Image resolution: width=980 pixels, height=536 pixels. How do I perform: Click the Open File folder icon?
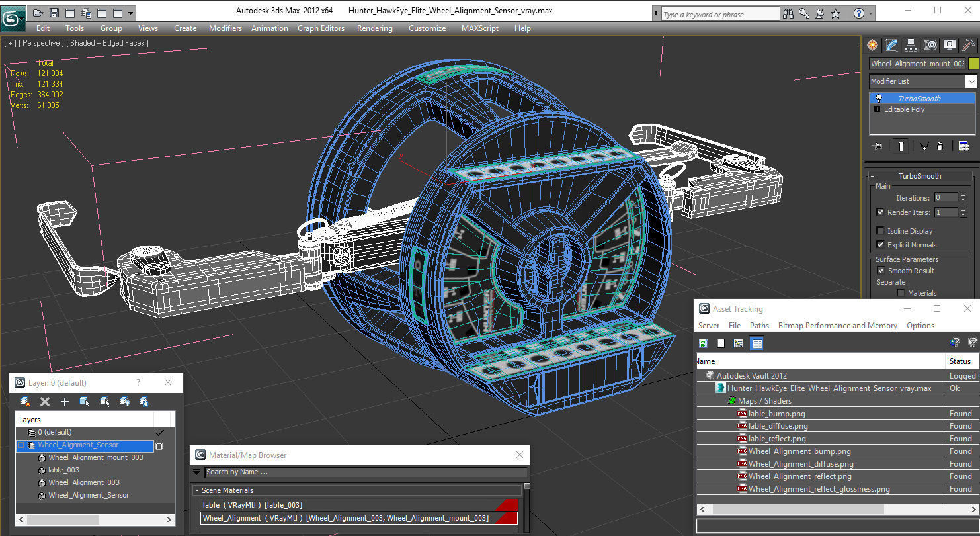38,13
